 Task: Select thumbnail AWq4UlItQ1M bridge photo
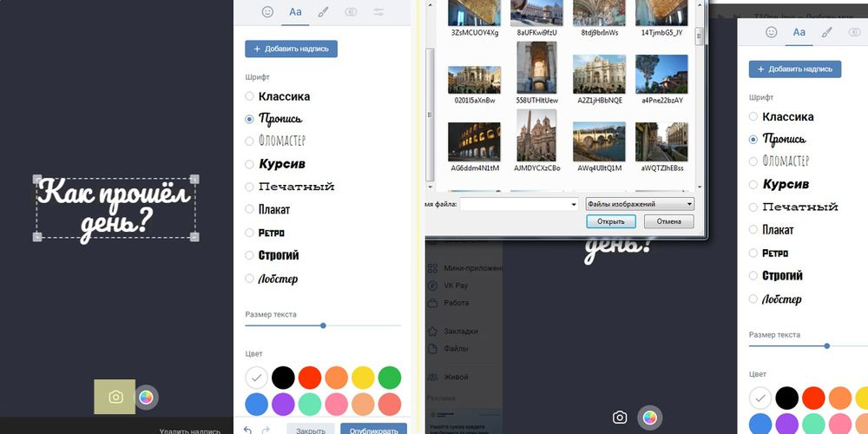coord(600,141)
